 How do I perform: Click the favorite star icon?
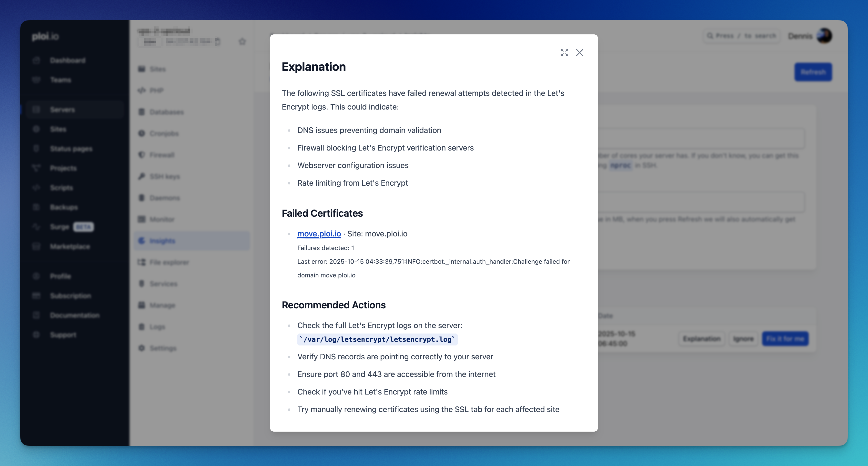click(x=242, y=42)
